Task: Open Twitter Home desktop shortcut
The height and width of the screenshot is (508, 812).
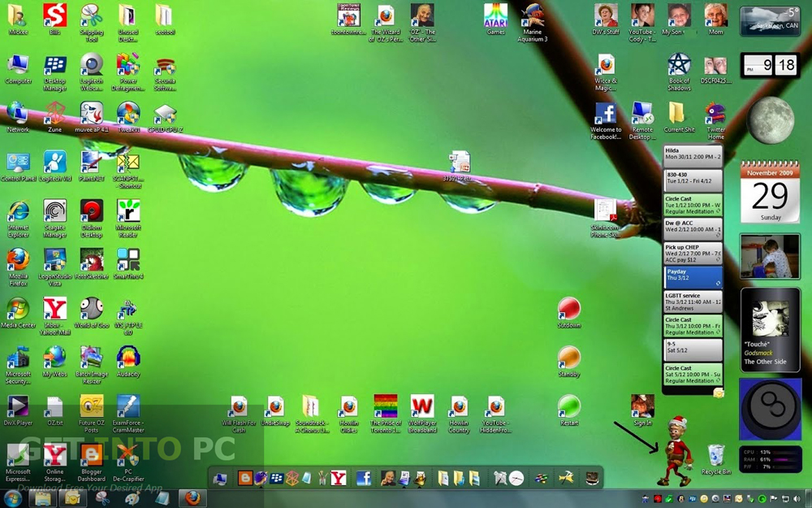Action: pyautogui.click(x=715, y=121)
